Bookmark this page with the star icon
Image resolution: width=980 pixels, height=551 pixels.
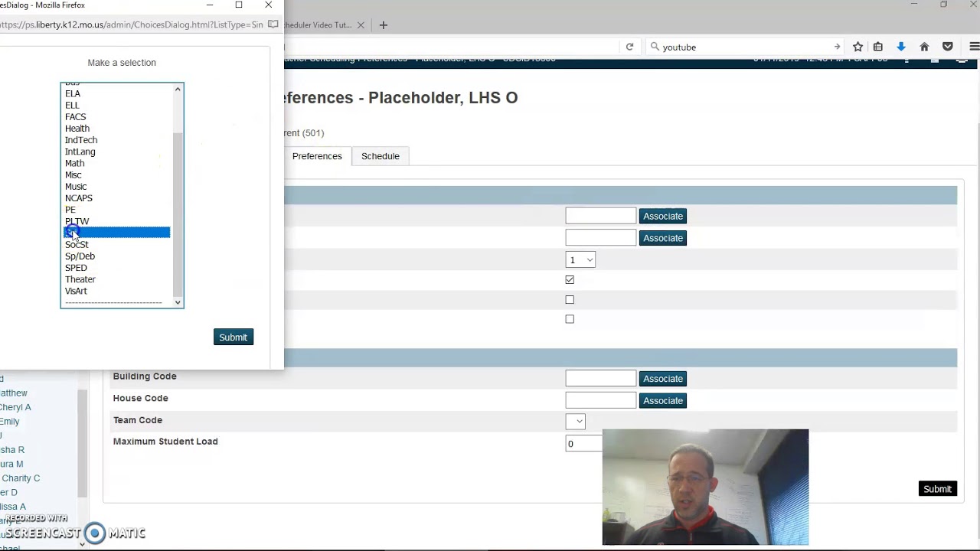[x=857, y=47]
